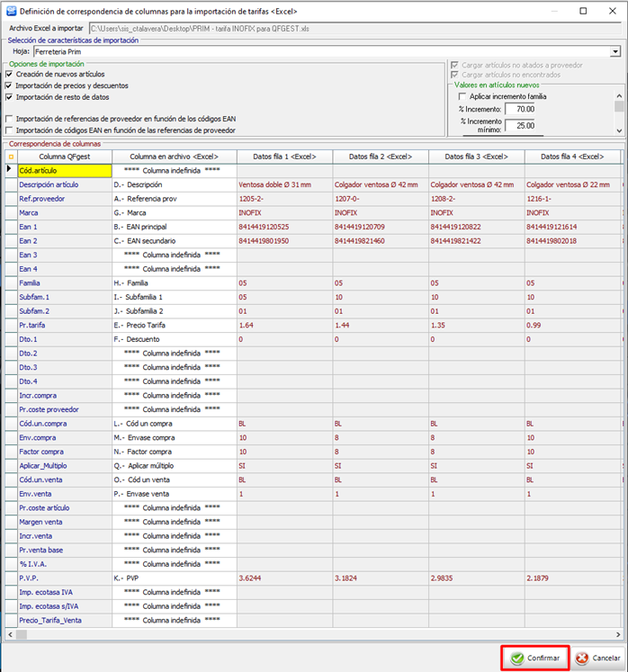Image resolution: width=628 pixels, height=672 pixels.
Task: Change Excel column for Descripción artículo
Action: coord(175,184)
